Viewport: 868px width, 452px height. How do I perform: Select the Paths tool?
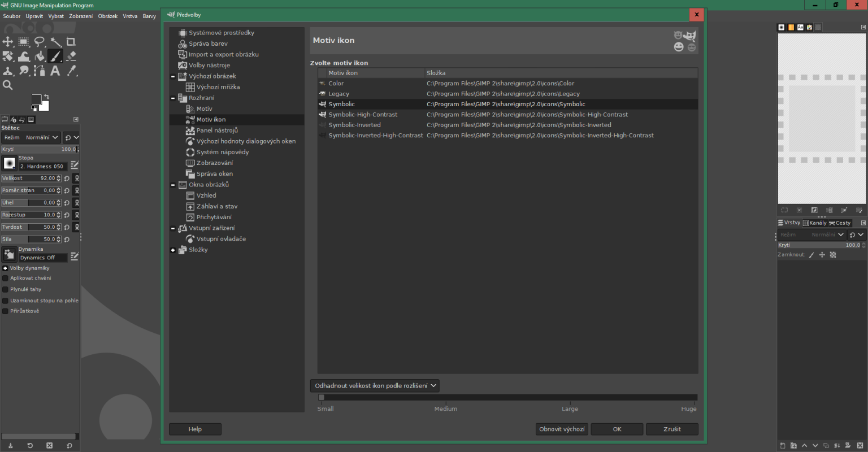point(40,71)
